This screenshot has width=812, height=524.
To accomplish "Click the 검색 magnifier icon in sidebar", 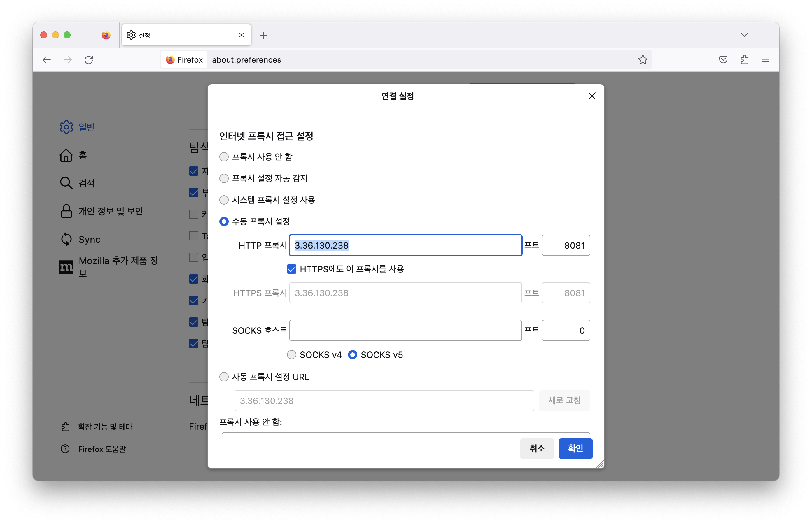I will pos(66,183).
